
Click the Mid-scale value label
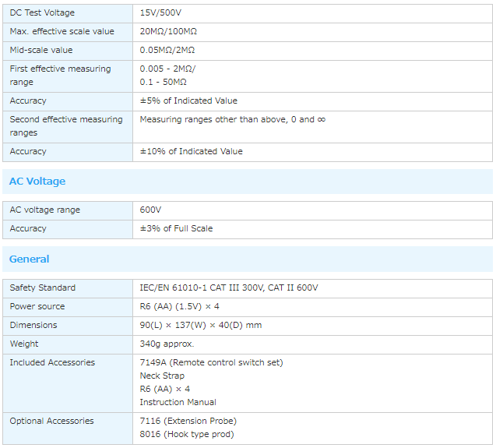(x=41, y=51)
